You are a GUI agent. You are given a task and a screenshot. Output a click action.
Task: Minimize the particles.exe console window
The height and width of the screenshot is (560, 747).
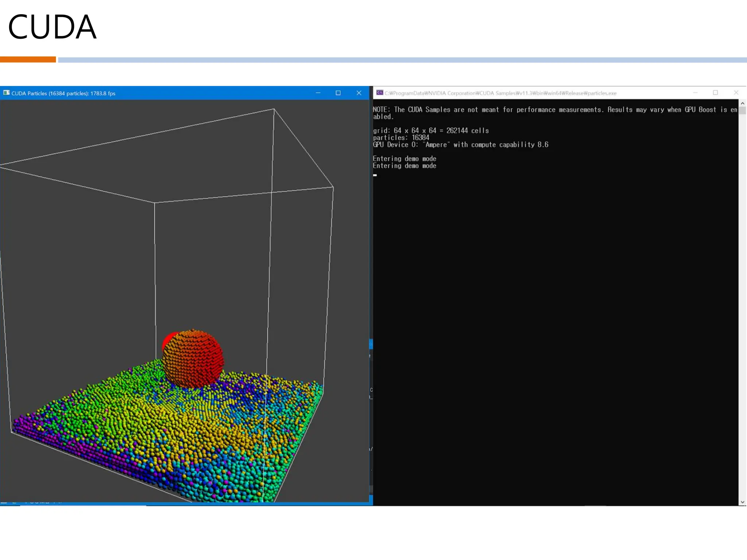tap(695, 93)
